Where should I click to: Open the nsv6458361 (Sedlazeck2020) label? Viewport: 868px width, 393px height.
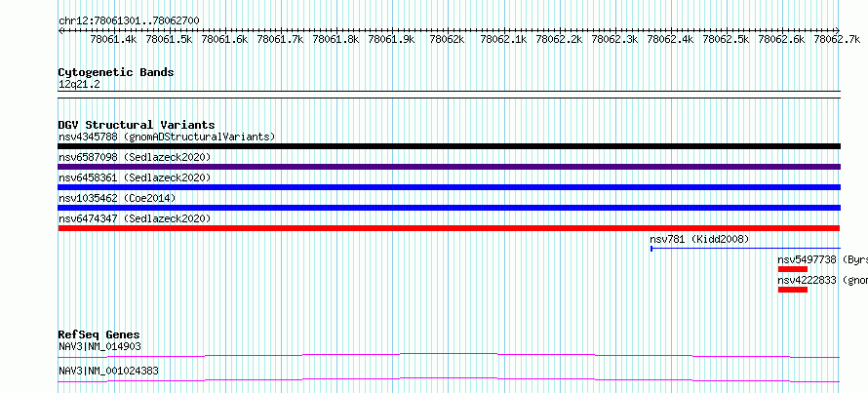point(135,177)
